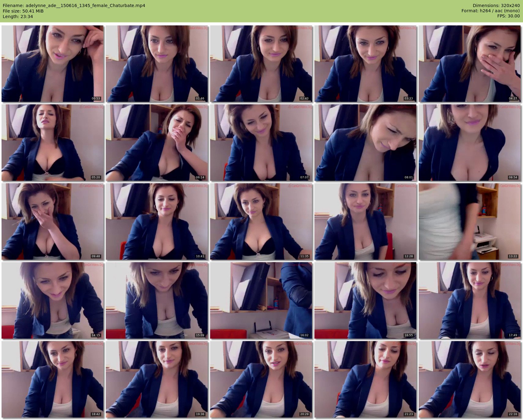Viewport: 523px width, 420px height.
Task: Pick the frame labeled 06:14
Action: pos(157,143)
